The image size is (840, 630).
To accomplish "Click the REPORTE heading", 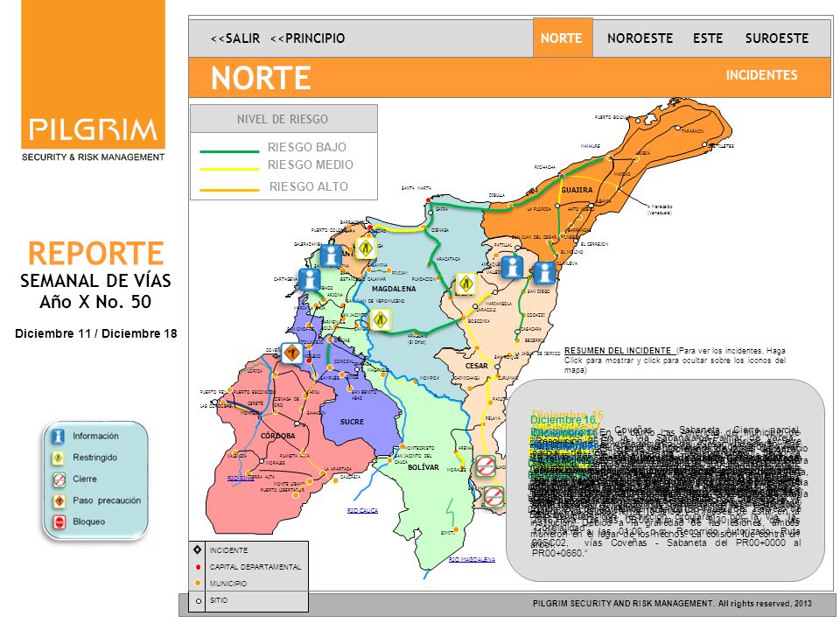I will click(96, 254).
